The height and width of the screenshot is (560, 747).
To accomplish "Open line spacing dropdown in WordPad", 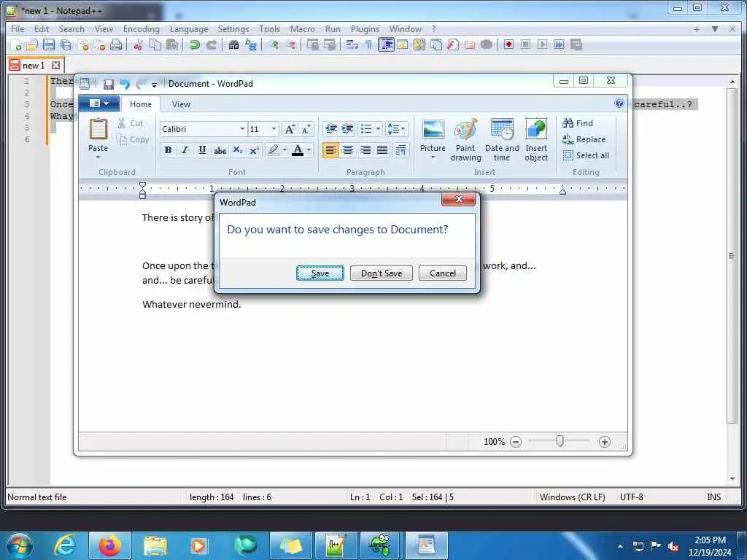I will click(396, 129).
